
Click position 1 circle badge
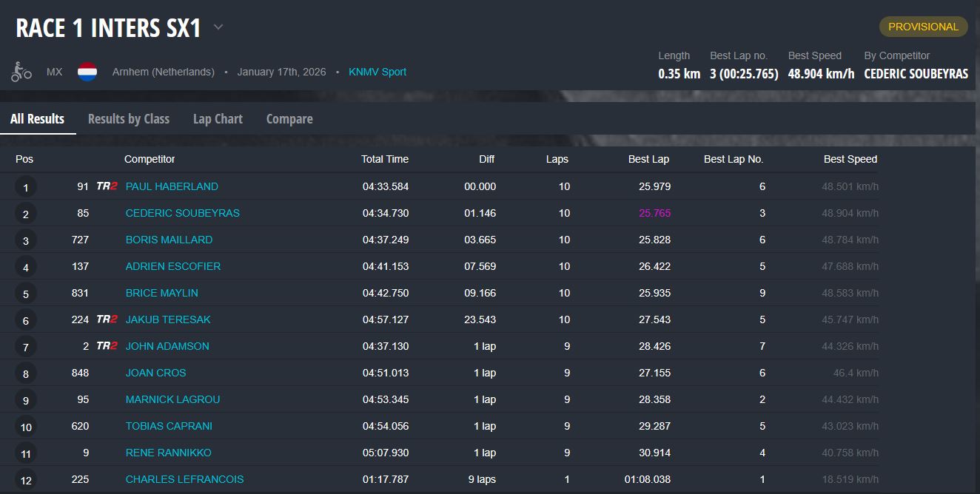click(26, 187)
